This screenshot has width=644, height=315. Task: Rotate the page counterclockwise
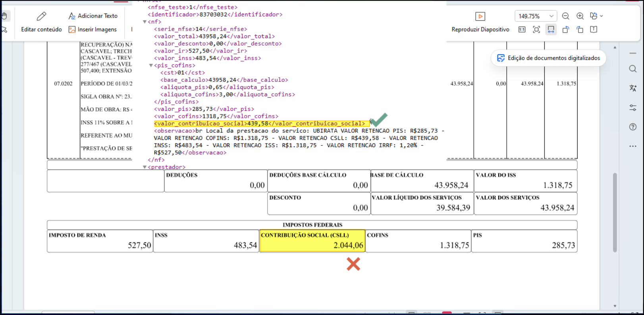point(566,29)
